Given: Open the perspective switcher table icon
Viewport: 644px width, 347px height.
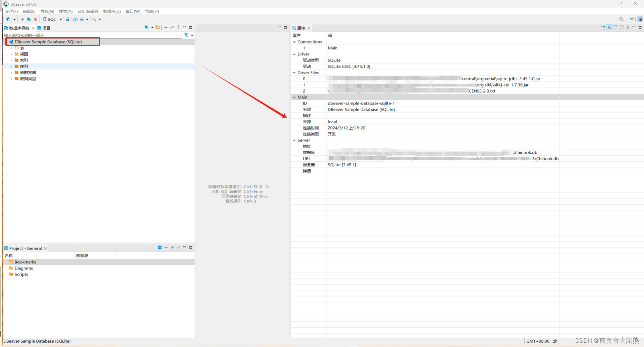Looking at the screenshot, I should pos(632,19).
